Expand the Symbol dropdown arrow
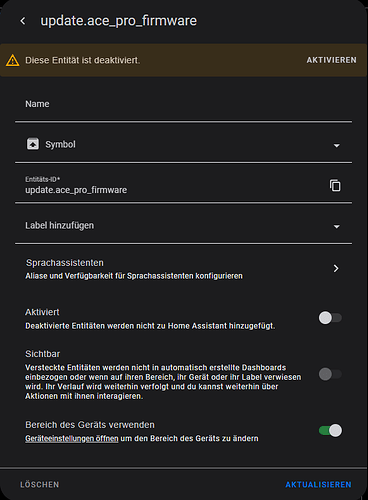The image size is (368, 500). click(337, 146)
